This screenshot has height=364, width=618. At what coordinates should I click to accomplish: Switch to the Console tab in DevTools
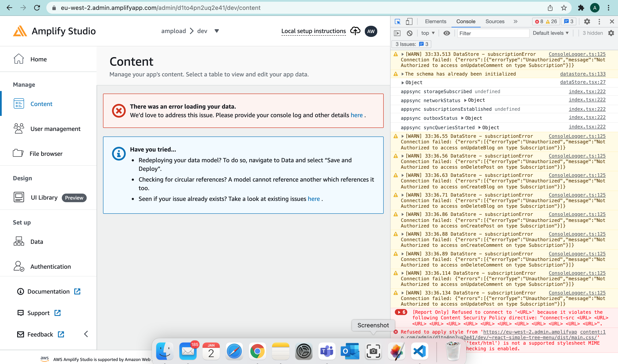466,22
